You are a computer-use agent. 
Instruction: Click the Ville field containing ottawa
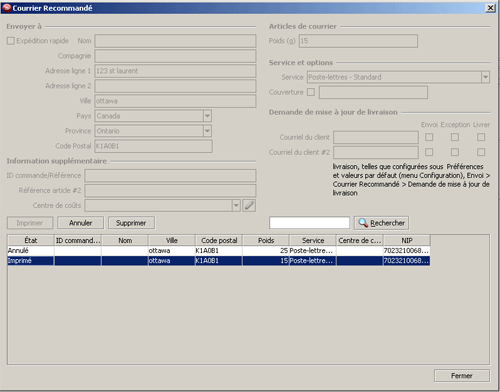tap(175, 101)
